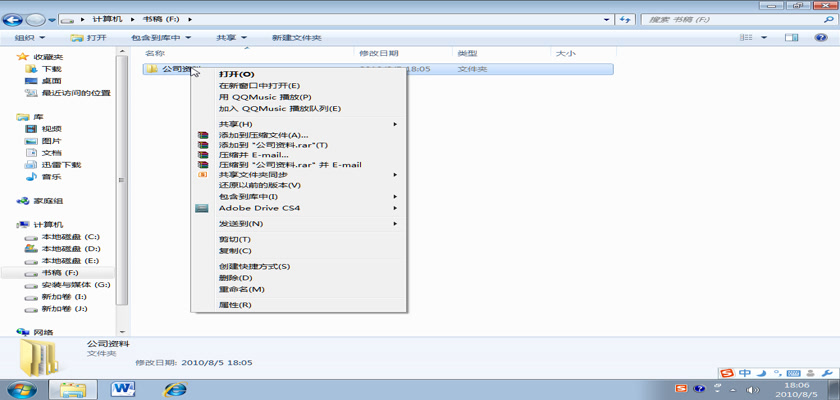
Task: Open the help question mark icon
Action: [x=822, y=38]
